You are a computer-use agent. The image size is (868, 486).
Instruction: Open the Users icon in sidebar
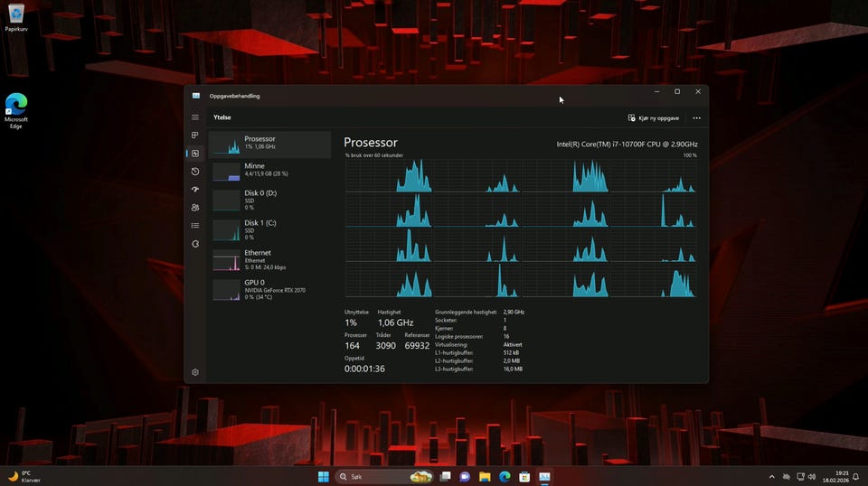(195, 208)
